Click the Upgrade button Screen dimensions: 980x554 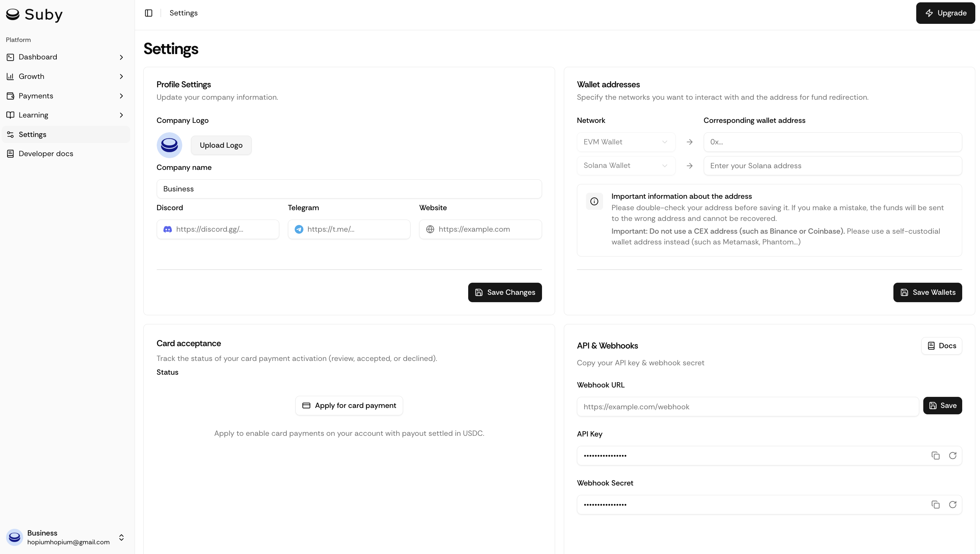tap(945, 13)
